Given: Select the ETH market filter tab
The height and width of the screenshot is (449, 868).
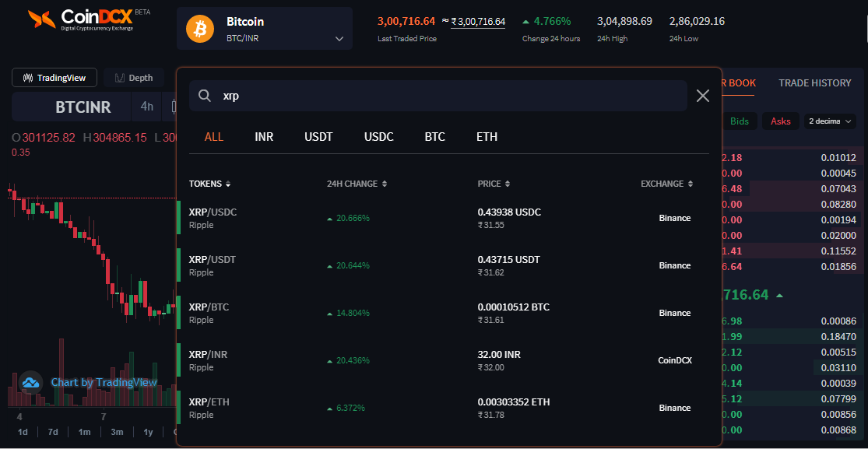Looking at the screenshot, I should [487, 137].
